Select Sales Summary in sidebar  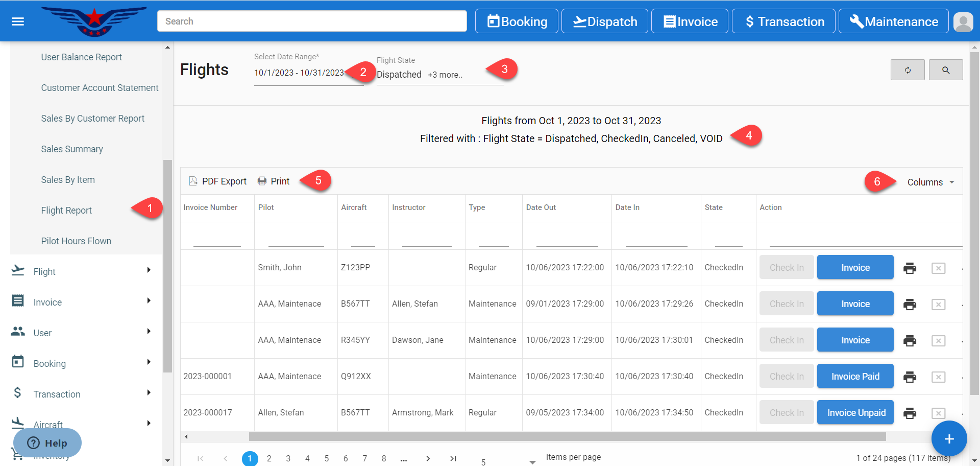pyautogui.click(x=72, y=149)
